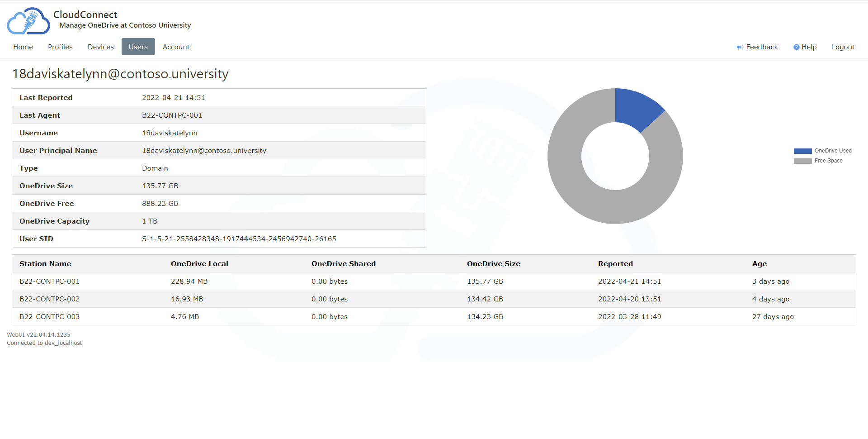This screenshot has height=439, width=868.
Task: Toggle Free Space legend swatch
Action: pos(802,161)
